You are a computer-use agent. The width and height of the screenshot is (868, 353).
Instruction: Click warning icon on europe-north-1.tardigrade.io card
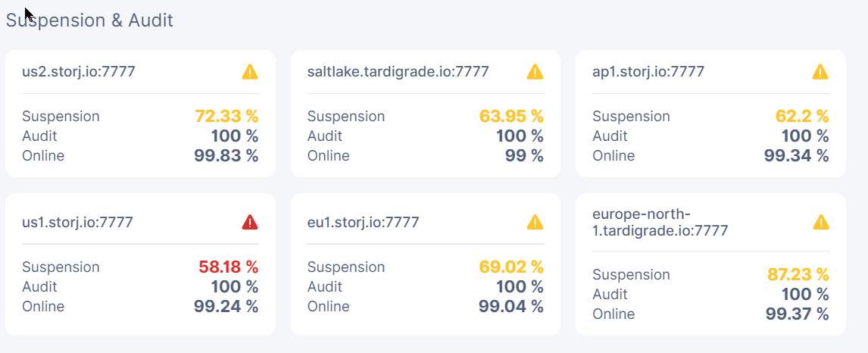820,223
